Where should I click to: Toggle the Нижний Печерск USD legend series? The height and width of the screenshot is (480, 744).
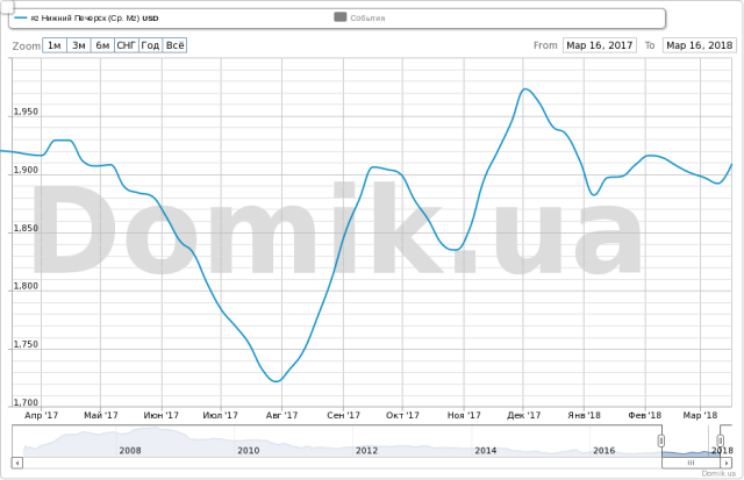point(87,18)
